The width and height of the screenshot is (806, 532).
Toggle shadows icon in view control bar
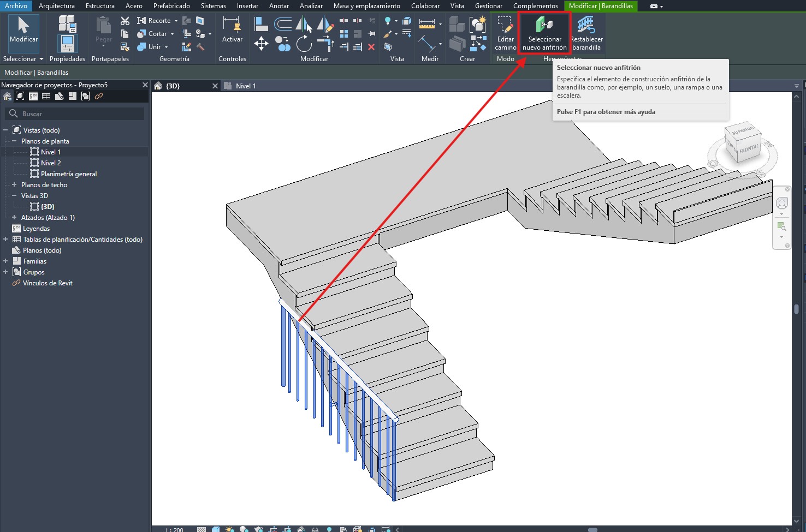(x=244, y=529)
